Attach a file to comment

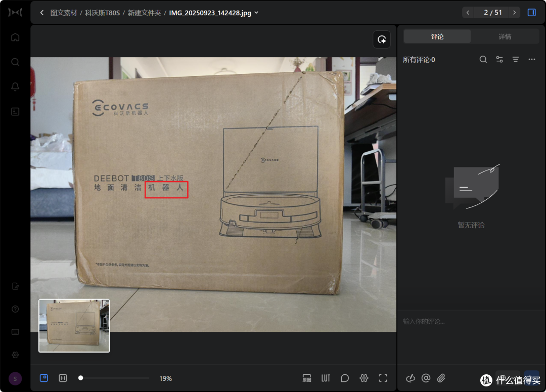click(x=441, y=378)
